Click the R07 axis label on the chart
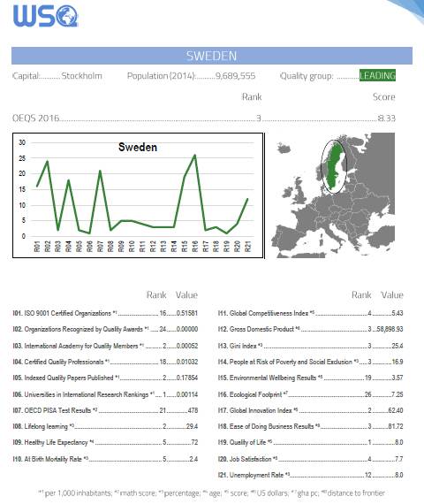Viewport: 424px width, 504px height. pos(100,246)
